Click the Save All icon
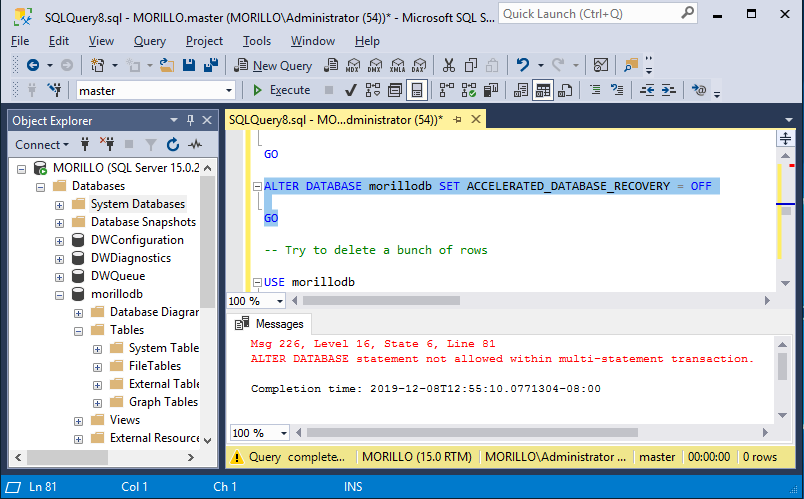 (211, 65)
